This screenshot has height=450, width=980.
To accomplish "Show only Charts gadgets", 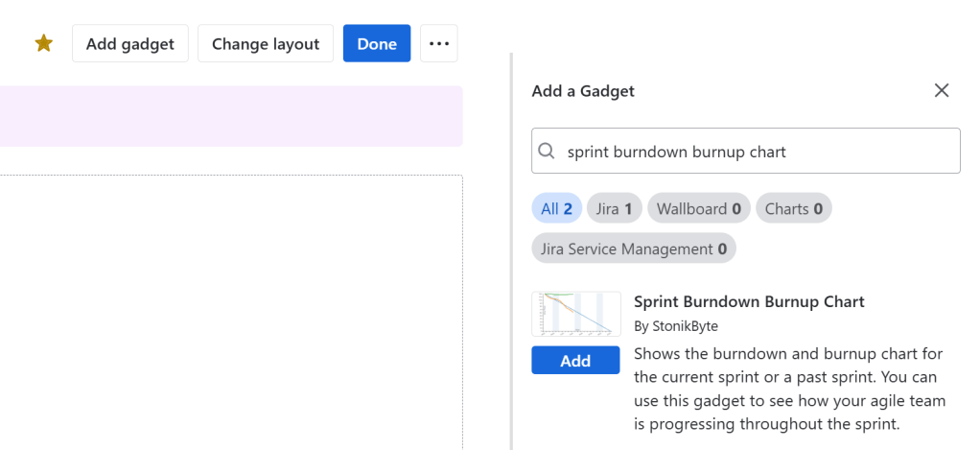I will click(793, 208).
